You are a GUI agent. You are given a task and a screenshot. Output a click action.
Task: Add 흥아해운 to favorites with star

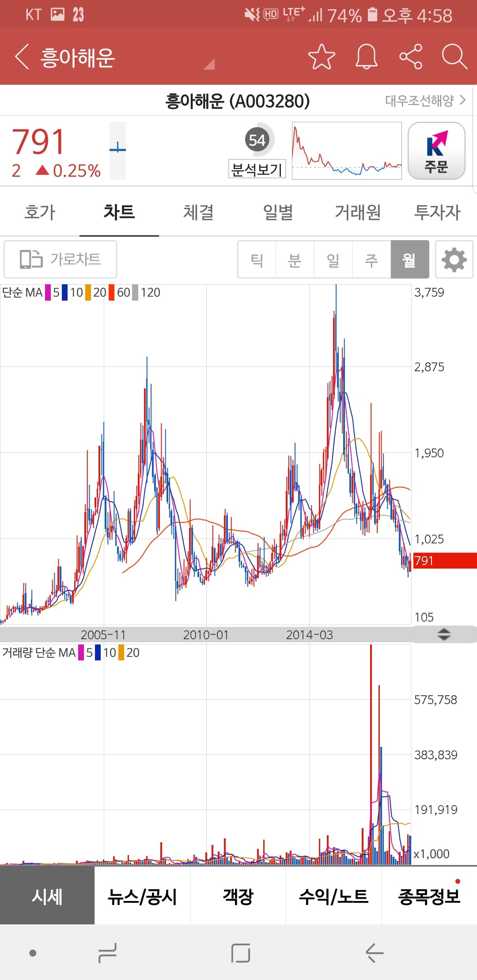coord(321,57)
